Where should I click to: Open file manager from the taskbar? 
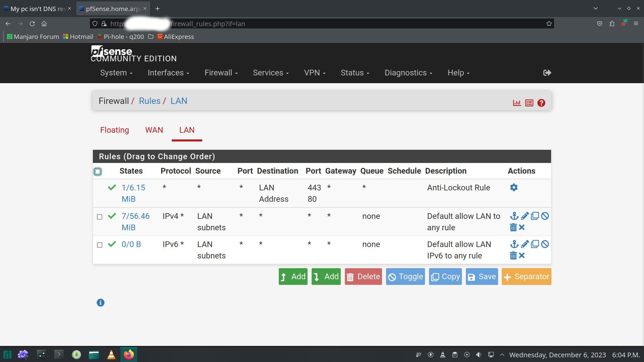pyautogui.click(x=94, y=355)
